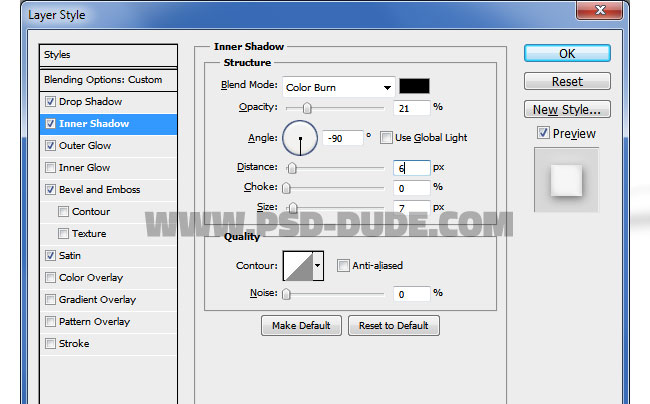The width and height of the screenshot is (650, 404).
Task: Open the Blend Mode Color Burn dropdown
Action: [338, 87]
